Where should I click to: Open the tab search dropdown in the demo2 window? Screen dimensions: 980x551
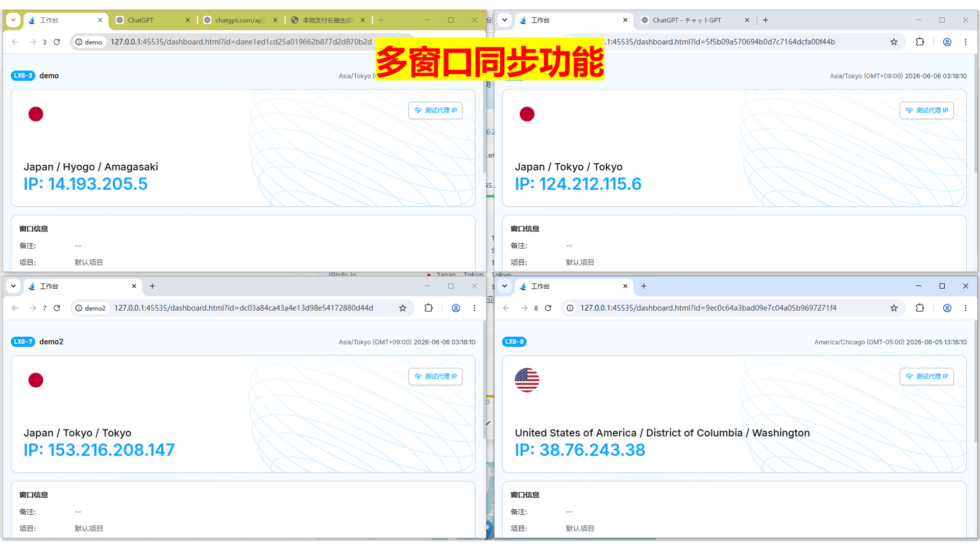(13, 286)
